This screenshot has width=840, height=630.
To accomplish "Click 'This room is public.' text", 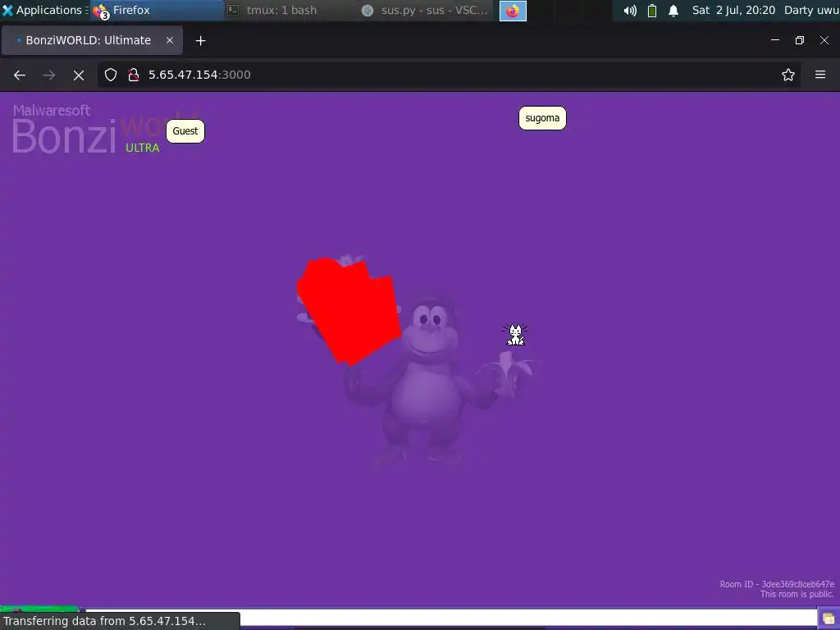I will point(797,594).
